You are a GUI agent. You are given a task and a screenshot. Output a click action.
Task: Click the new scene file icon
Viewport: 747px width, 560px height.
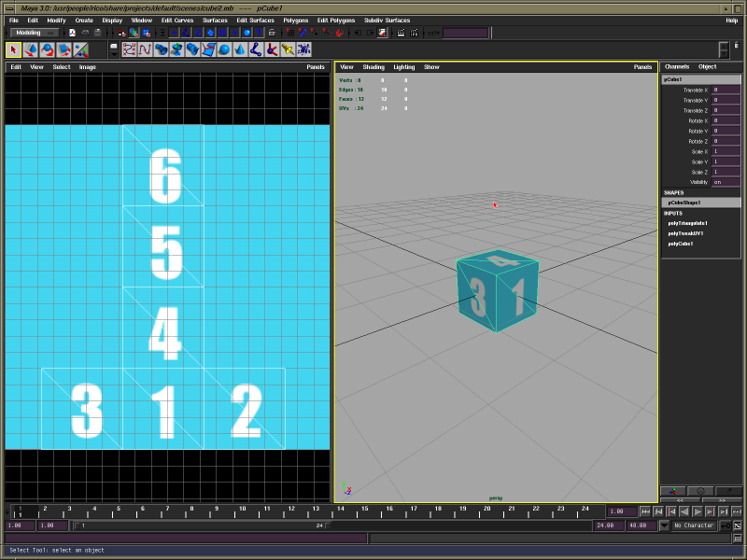coord(72,33)
